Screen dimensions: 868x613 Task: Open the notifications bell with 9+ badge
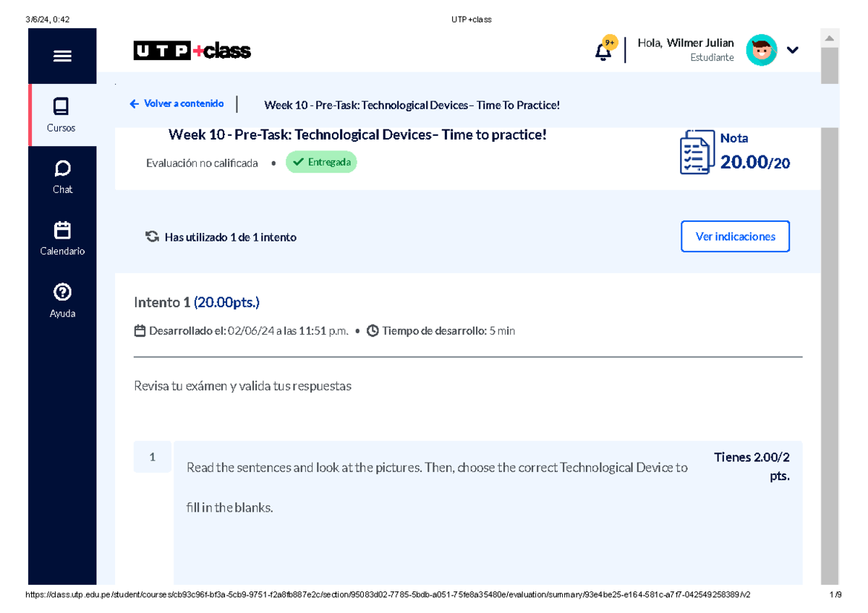click(603, 49)
